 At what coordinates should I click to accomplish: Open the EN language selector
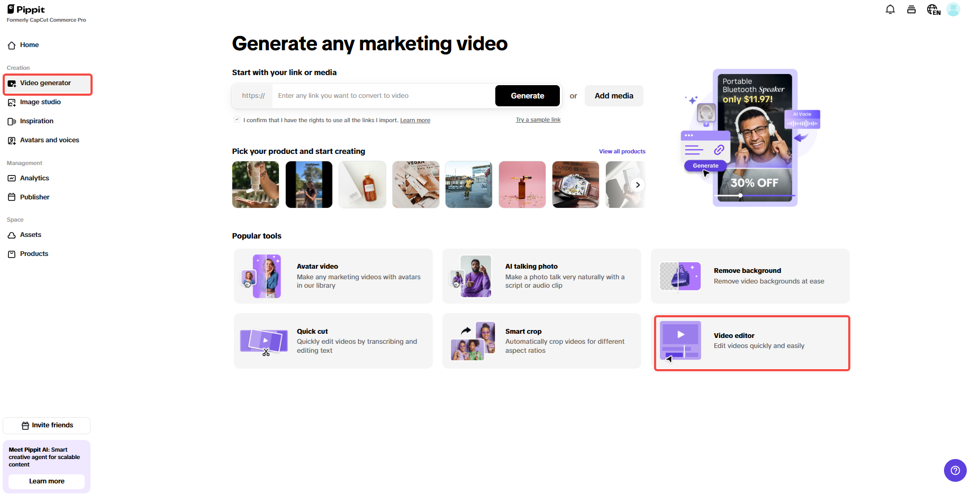pos(933,9)
